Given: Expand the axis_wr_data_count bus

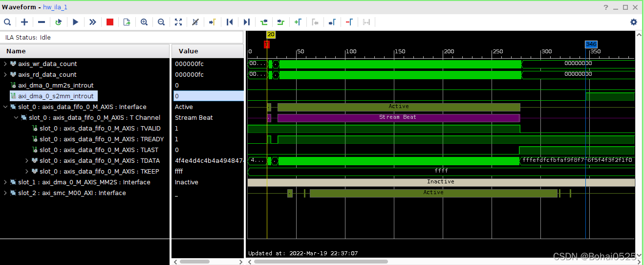Looking at the screenshot, I should point(5,64).
